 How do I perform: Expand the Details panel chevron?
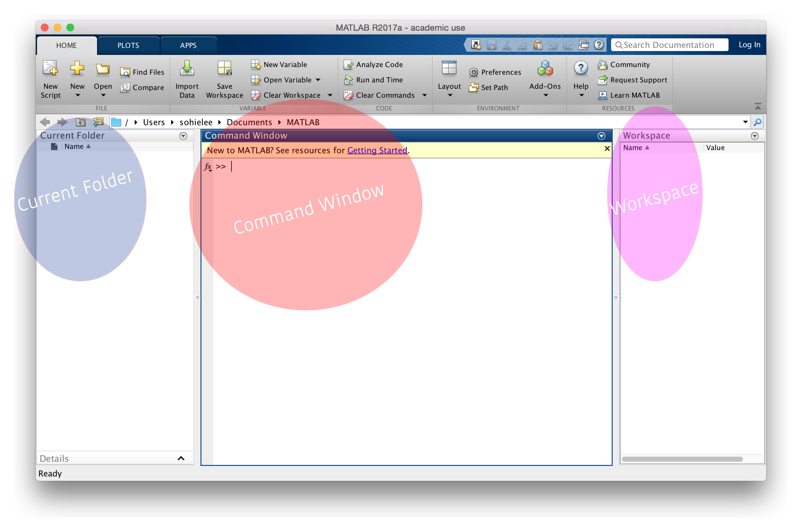(x=181, y=459)
